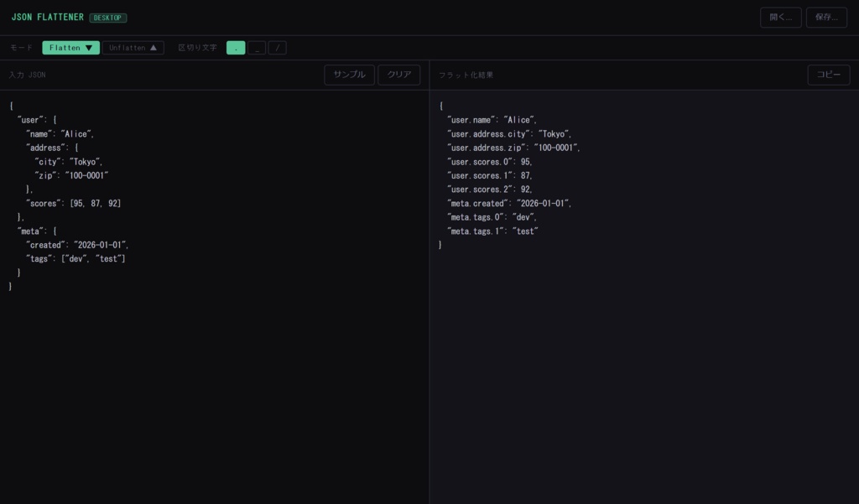Click the JSON FLATTENER title

coord(48,17)
